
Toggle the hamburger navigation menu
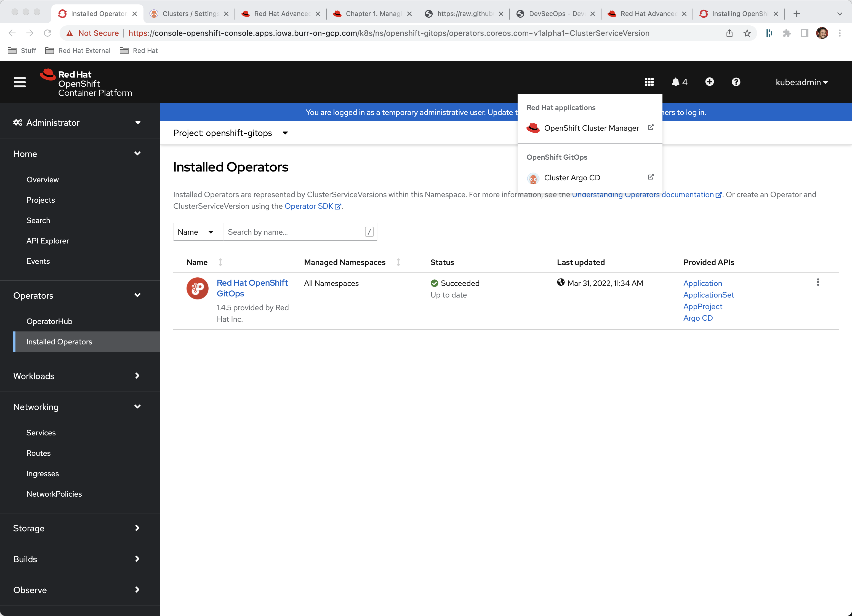[x=20, y=82]
